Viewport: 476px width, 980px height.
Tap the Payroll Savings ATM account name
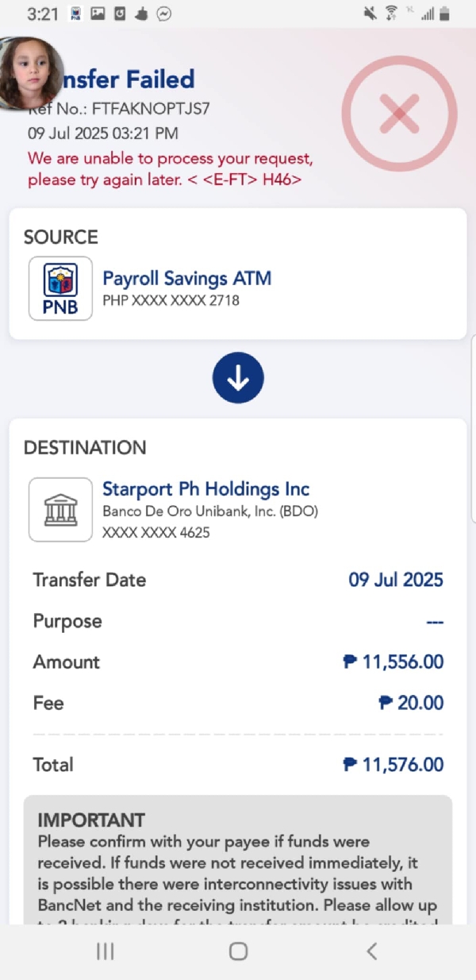(187, 279)
